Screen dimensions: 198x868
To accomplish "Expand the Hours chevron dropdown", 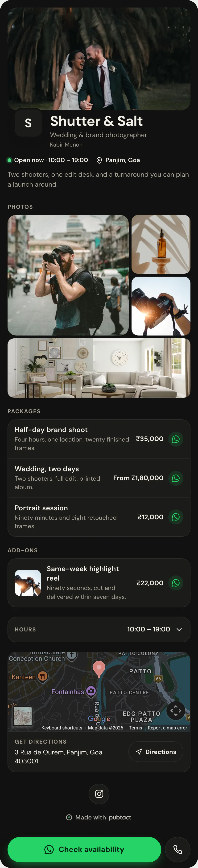I will 179,629.
